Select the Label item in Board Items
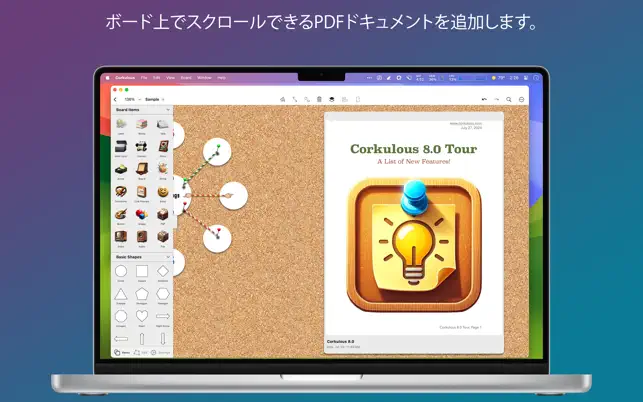643x402 pixels. point(121,124)
